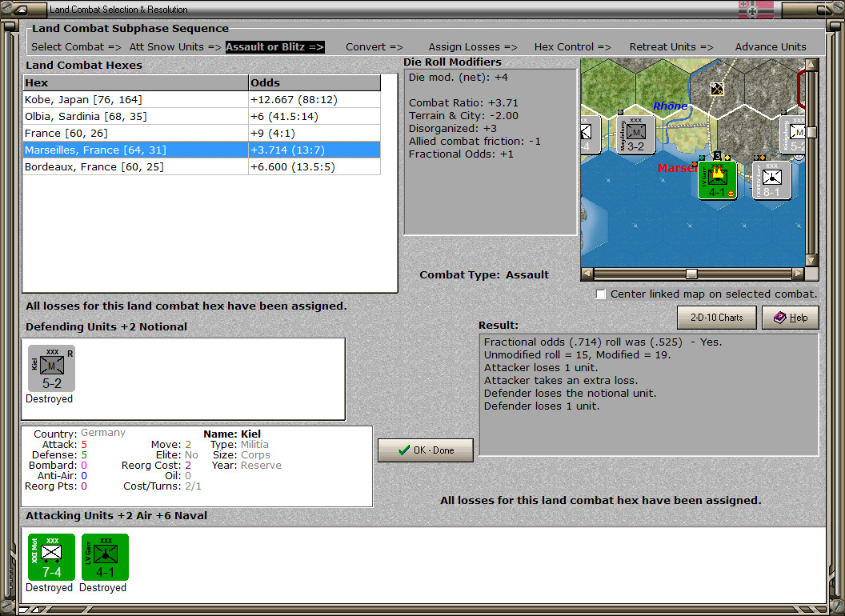Click the +12.667 (88:12) odds cell

click(314, 100)
